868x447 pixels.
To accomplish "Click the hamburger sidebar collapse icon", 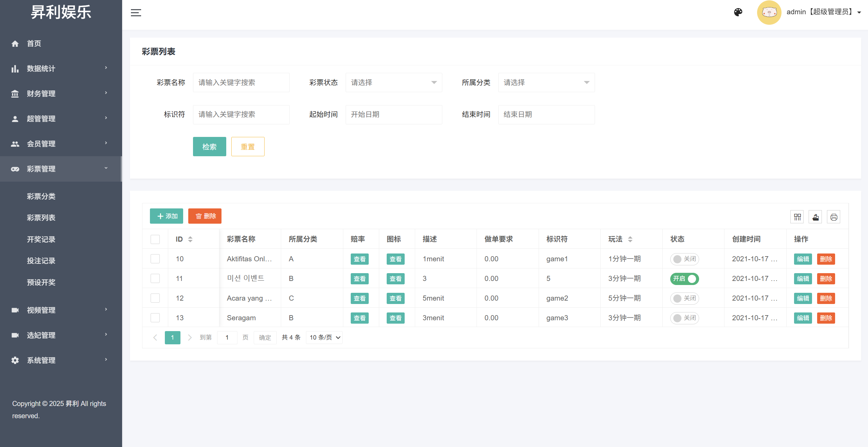I will click(x=136, y=13).
